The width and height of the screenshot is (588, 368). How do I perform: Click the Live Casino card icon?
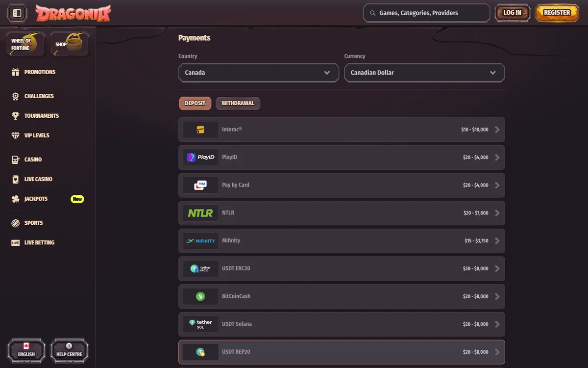tap(15, 179)
